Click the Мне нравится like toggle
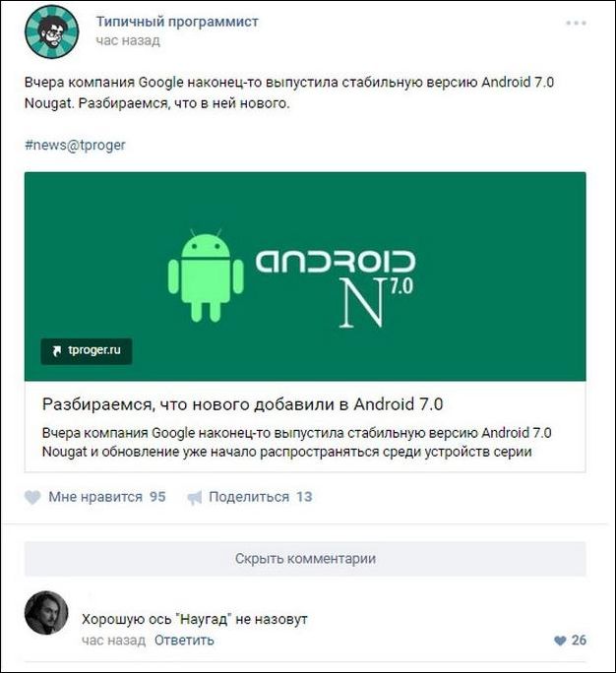The height and width of the screenshot is (673, 616). (x=94, y=497)
